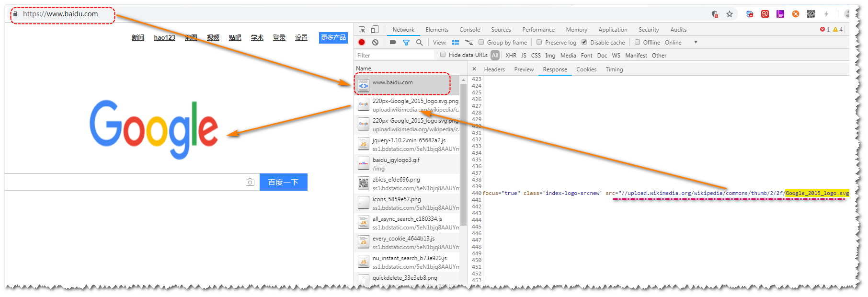Enable the Preserve log checkbox
The width and height of the screenshot is (868, 297).
539,42
